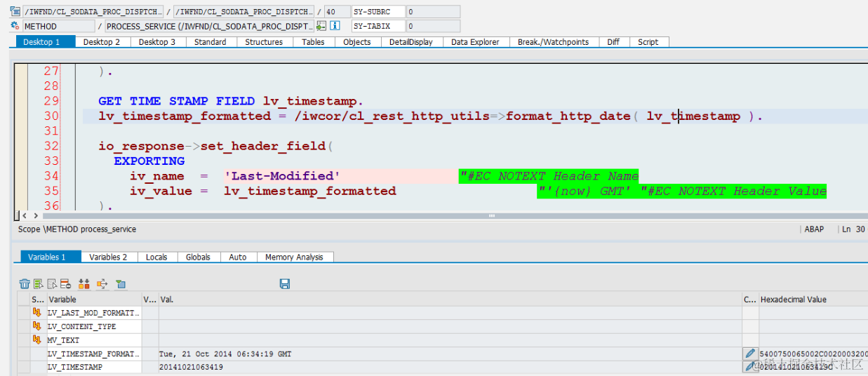Viewport: 868px width, 376px height.
Task: Click the 'Last-Modified' string literal in code
Action: (x=282, y=176)
